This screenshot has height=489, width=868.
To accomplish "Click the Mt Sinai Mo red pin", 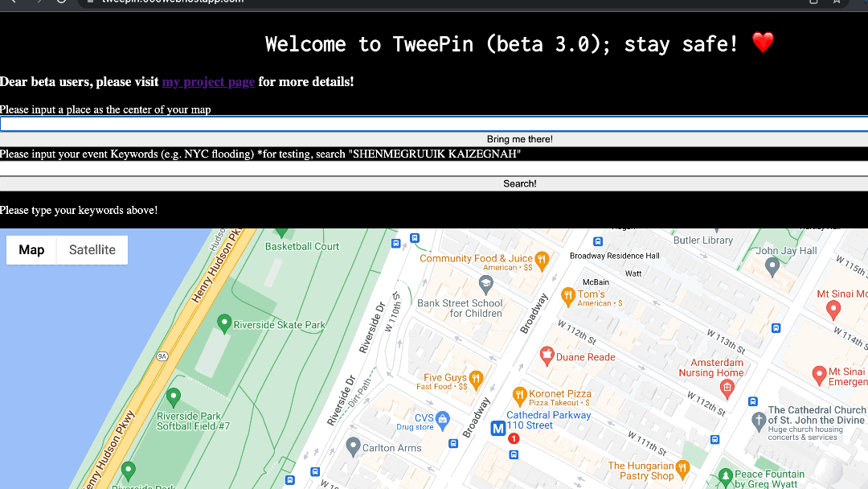I will coord(833,309).
